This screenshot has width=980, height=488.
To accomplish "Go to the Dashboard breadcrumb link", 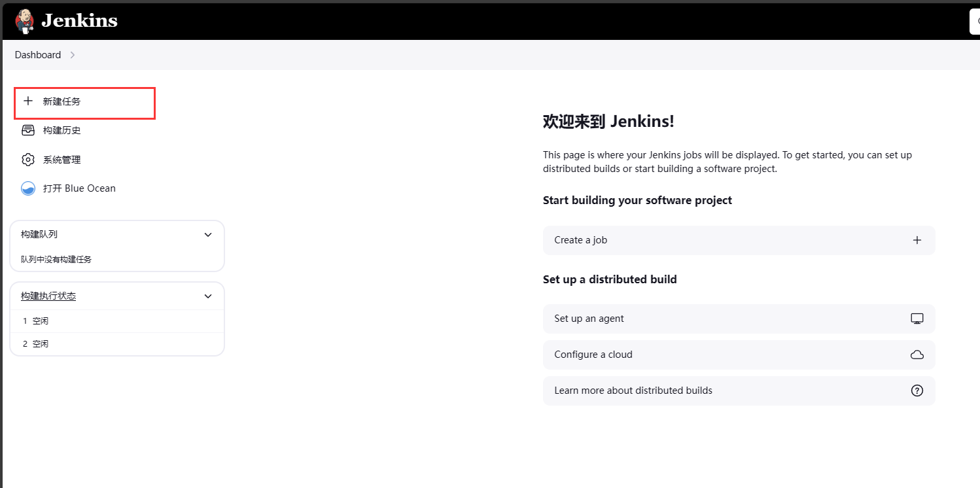I will coord(38,55).
